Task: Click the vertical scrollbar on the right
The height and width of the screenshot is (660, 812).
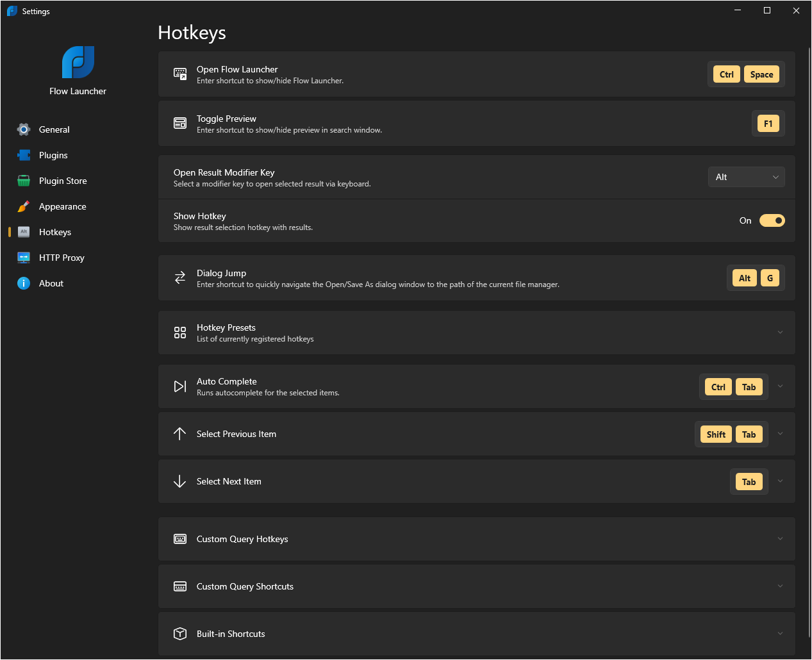Action: click(x=808, y=342)
